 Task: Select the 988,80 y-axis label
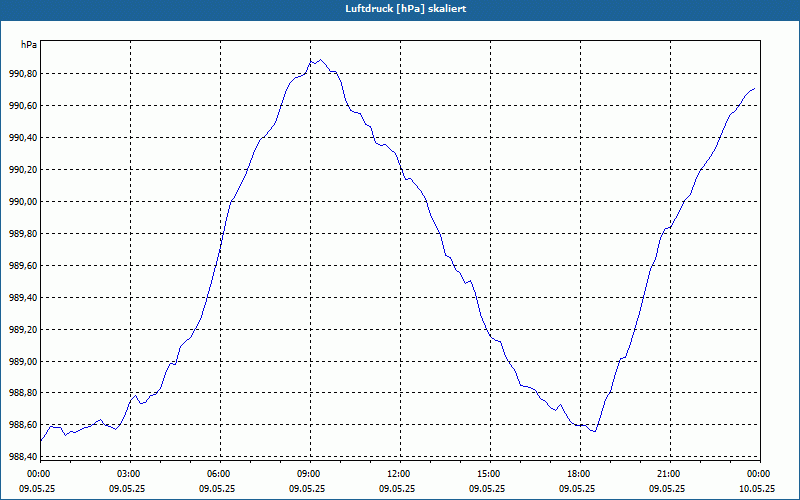[x=23, y=393]
